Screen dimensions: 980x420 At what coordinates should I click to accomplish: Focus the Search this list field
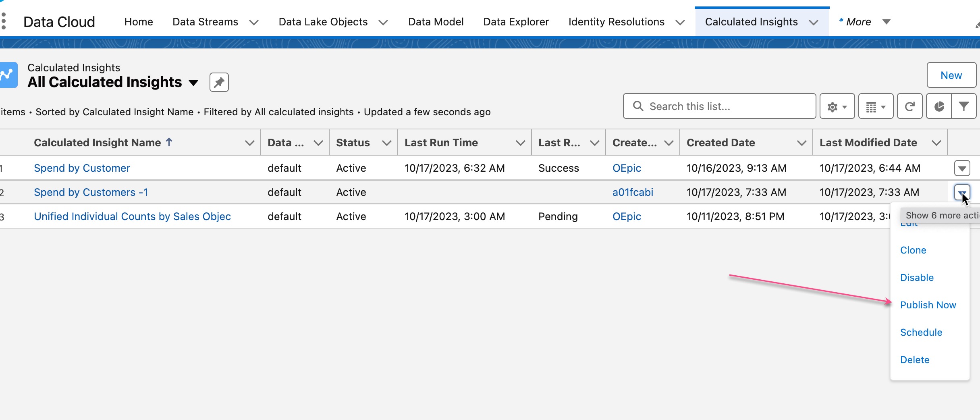719,106
